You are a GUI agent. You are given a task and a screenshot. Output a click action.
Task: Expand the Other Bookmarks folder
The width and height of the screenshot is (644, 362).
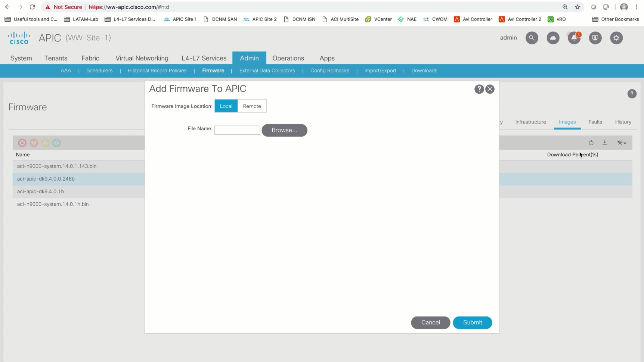tap(616, 19)
